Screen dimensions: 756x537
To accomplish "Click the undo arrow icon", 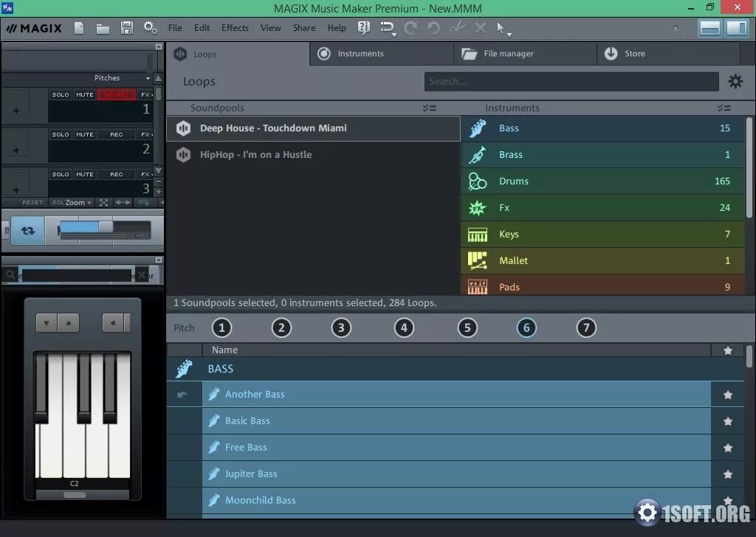I will [433, 28].
